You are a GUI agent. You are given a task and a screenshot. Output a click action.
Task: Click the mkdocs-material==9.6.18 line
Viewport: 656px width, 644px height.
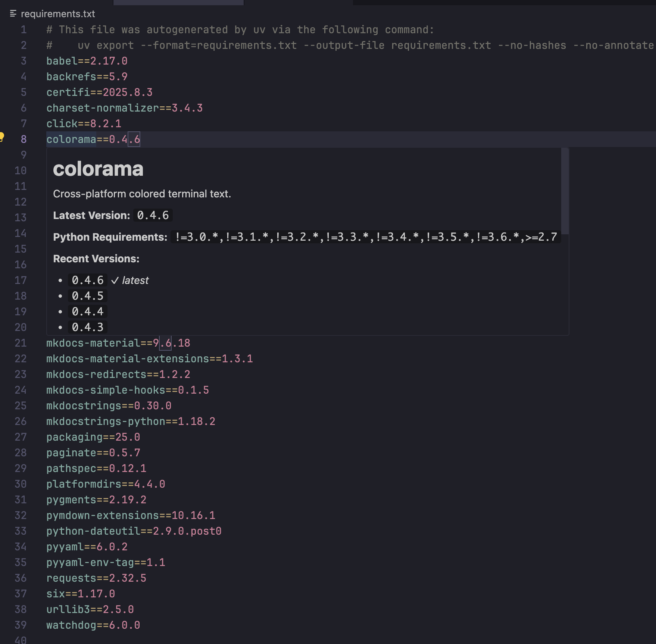click(118, 343)
